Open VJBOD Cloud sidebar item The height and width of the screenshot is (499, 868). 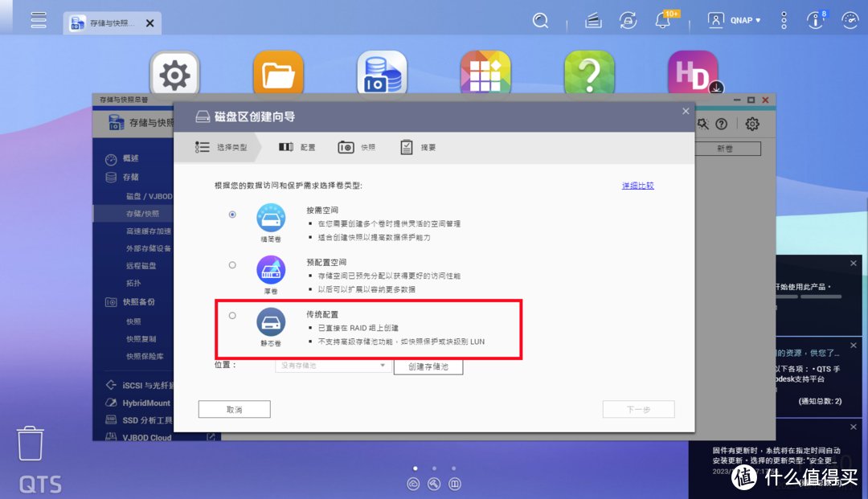(x=147, y=437)
